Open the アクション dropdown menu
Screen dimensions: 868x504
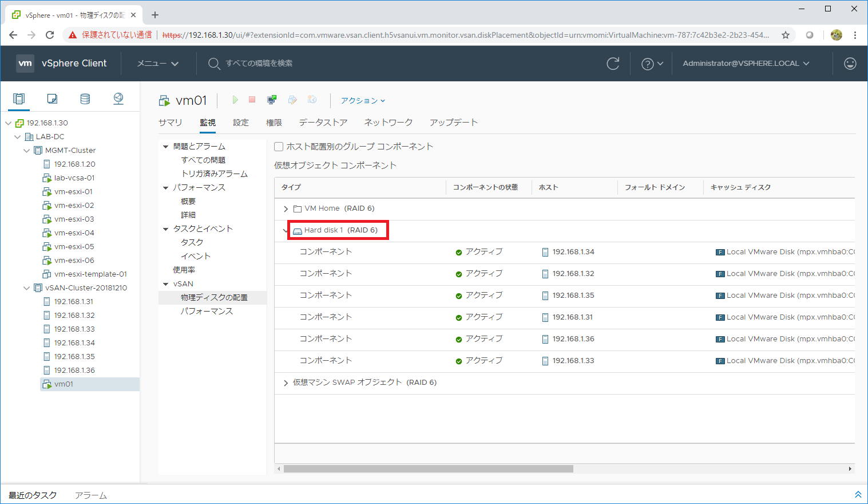[363, 100]
